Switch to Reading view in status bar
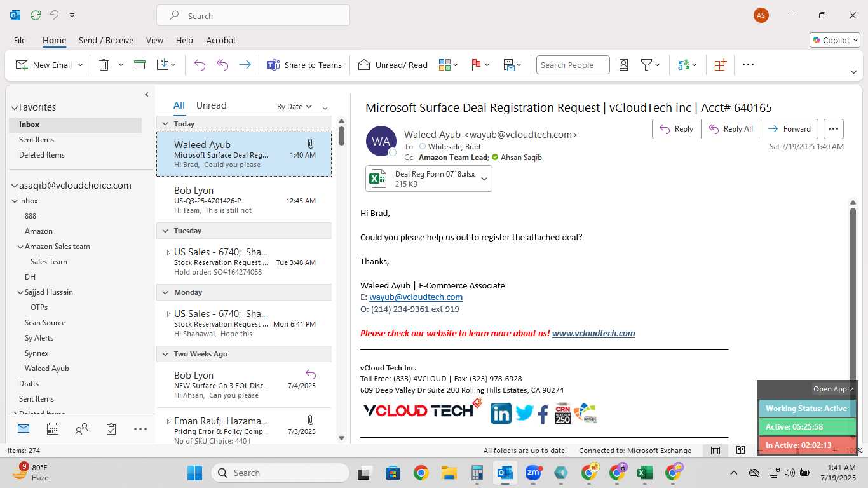Viewport: 868px width, 488px height. pyautogui.click(x=740, y=451)
